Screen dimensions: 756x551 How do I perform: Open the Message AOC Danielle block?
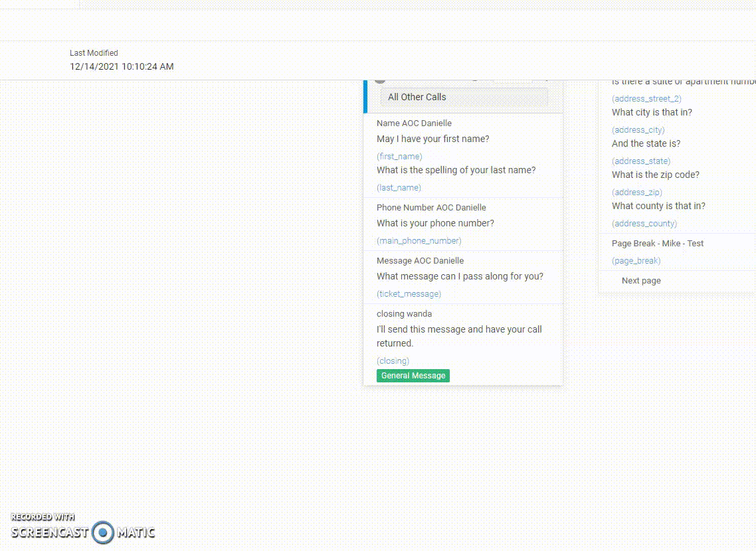(x=420, y=261)
